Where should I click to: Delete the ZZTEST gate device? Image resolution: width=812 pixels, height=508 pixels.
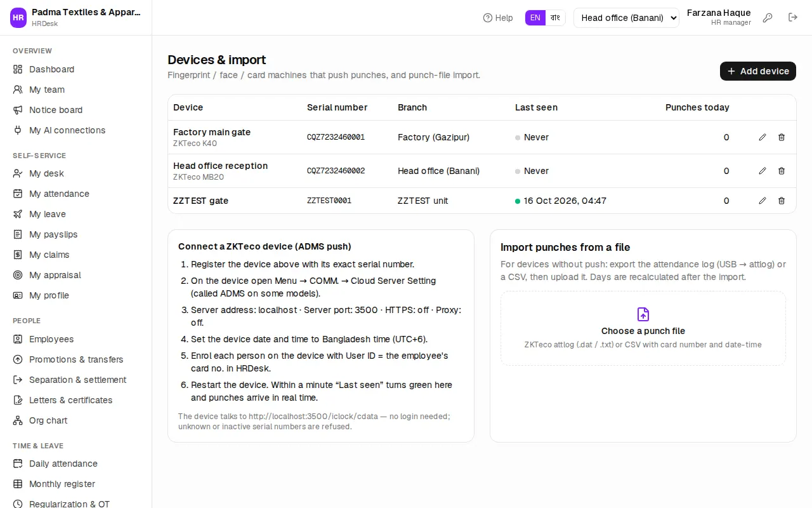tap(782, 201)
